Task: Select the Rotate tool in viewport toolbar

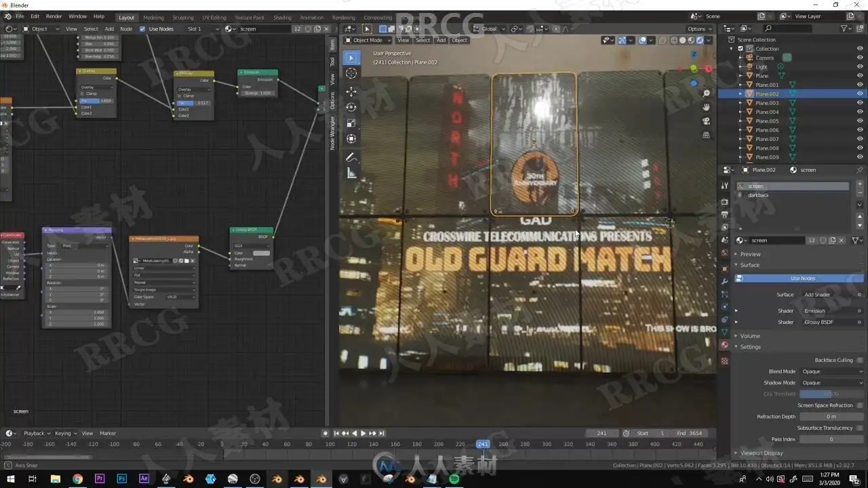Action: point(351,107)
